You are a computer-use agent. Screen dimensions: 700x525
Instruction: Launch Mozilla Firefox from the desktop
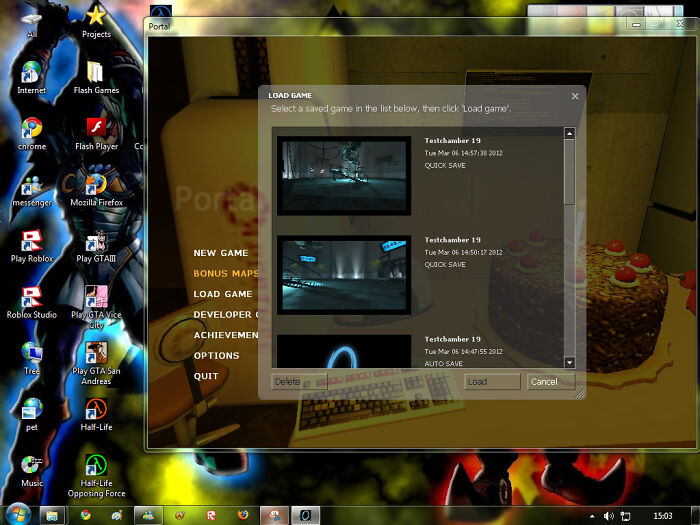click(x=96, y=190)
